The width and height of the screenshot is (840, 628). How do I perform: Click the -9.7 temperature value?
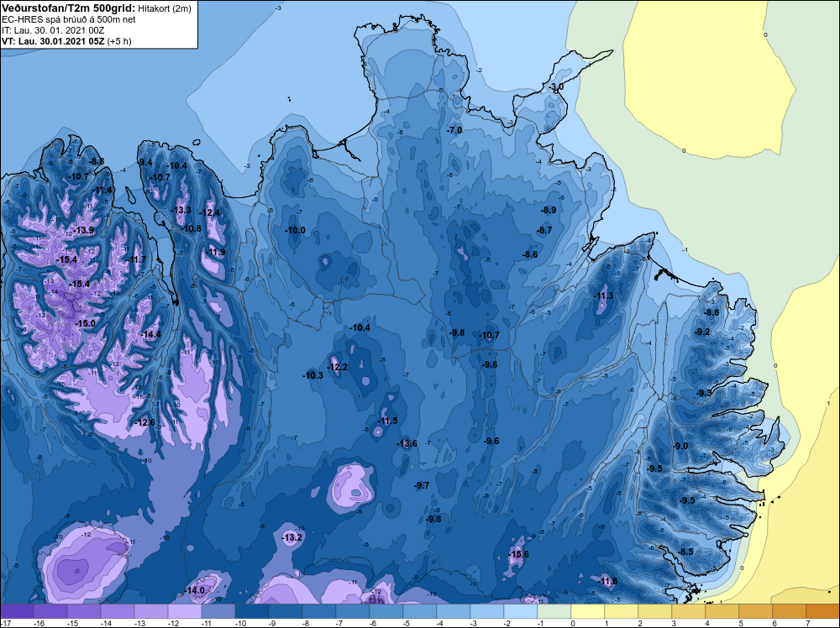(x=423, y=485)
